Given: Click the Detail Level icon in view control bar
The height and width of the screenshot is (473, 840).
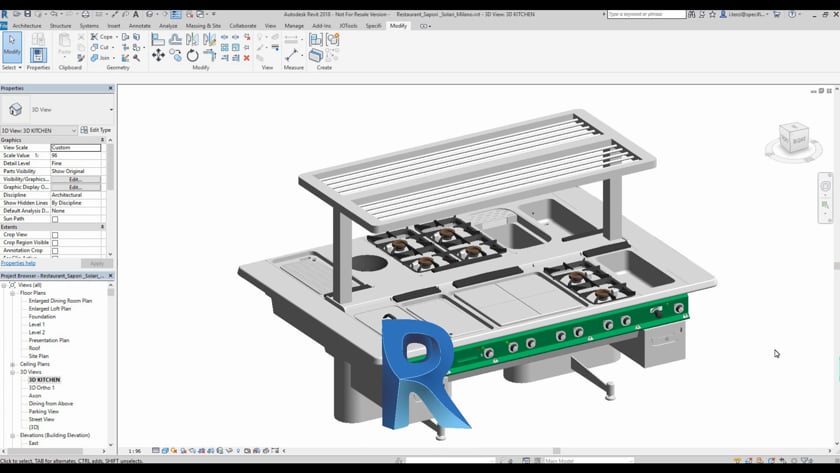Looking at the screenshot, I should (x=156, y=451).
